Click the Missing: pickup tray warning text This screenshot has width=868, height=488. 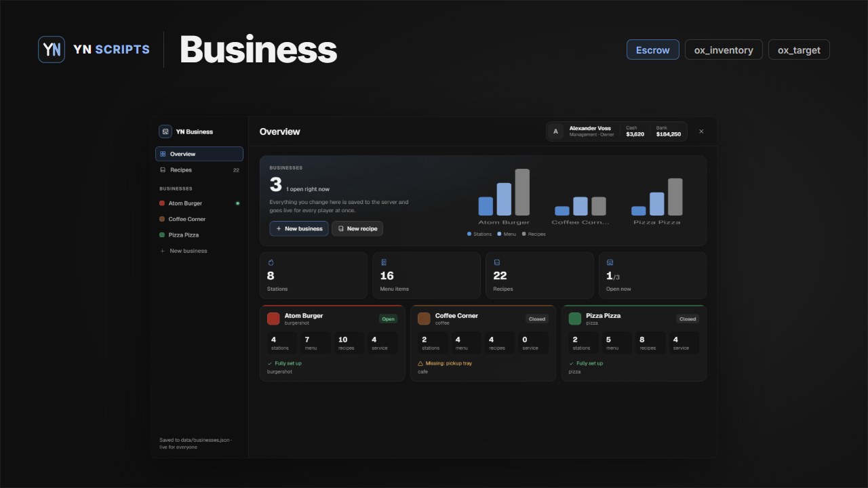tap(449, 363)
